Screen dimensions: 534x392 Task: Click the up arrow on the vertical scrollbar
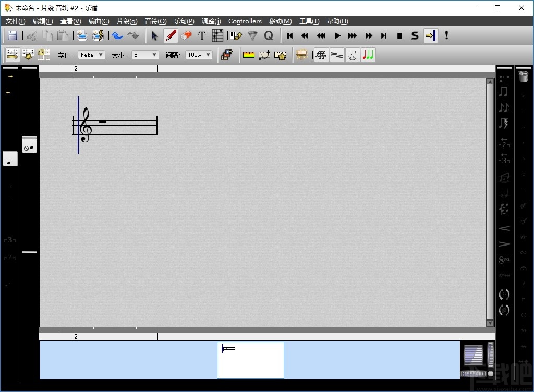490,82
